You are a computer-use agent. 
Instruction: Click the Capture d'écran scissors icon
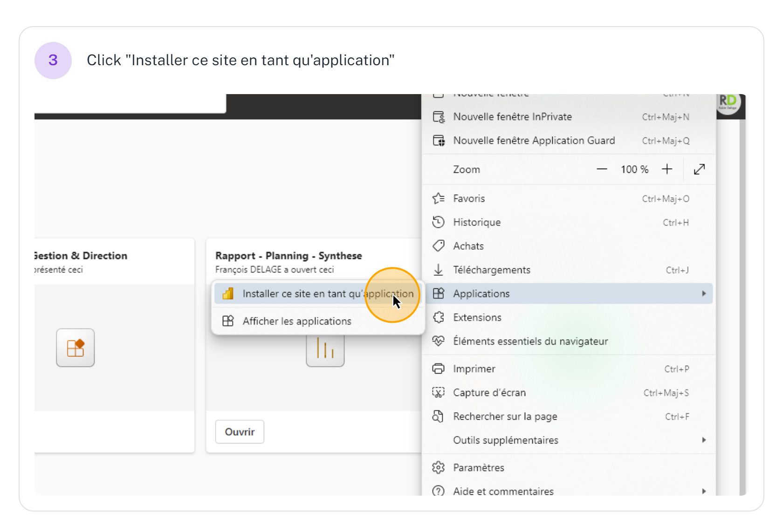[x=438, y=393]
